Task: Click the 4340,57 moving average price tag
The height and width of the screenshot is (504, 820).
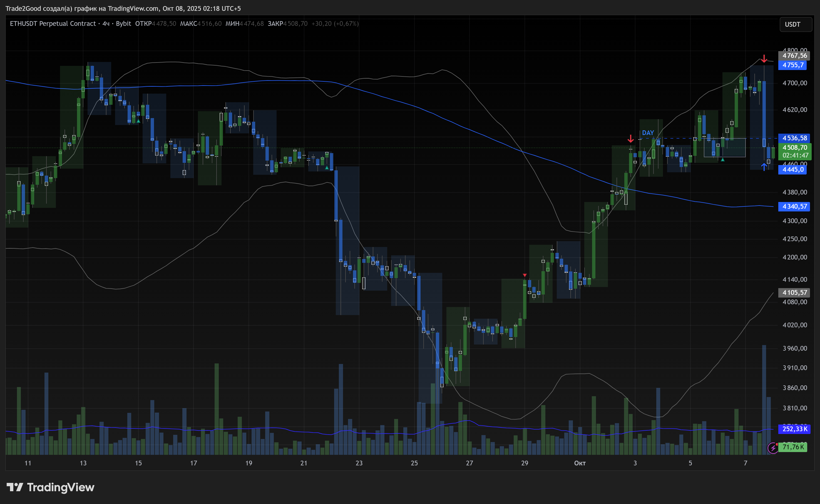Action: (794, 207)
